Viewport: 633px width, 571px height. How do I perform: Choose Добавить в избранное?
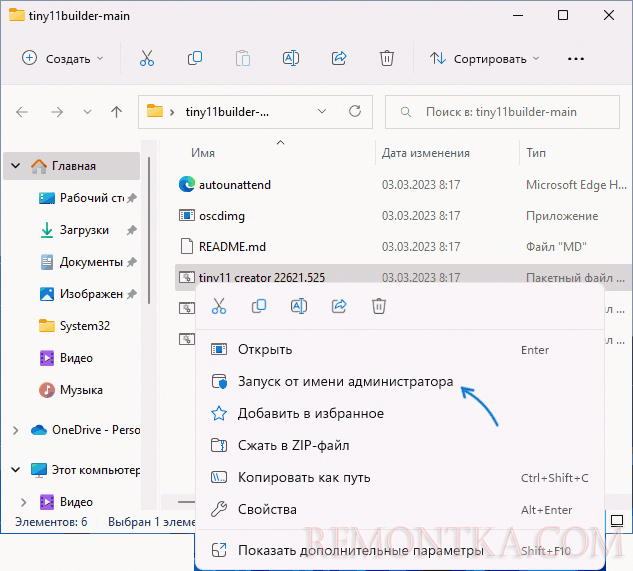[x=400, y=413]
